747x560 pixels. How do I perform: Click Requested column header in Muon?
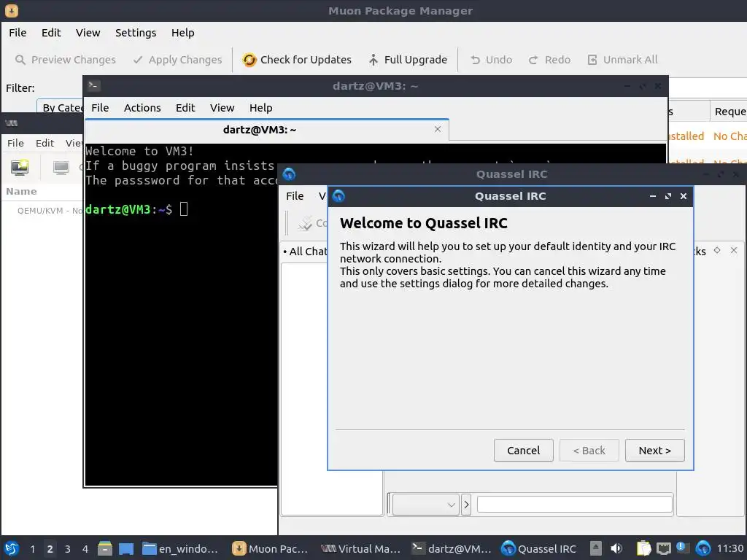(x=729, y=112)
